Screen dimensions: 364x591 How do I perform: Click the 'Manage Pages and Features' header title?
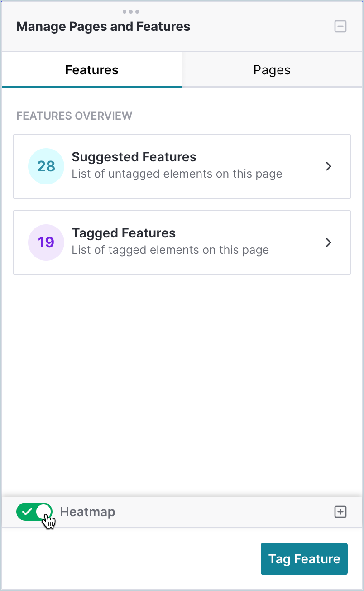coord(103,27)
